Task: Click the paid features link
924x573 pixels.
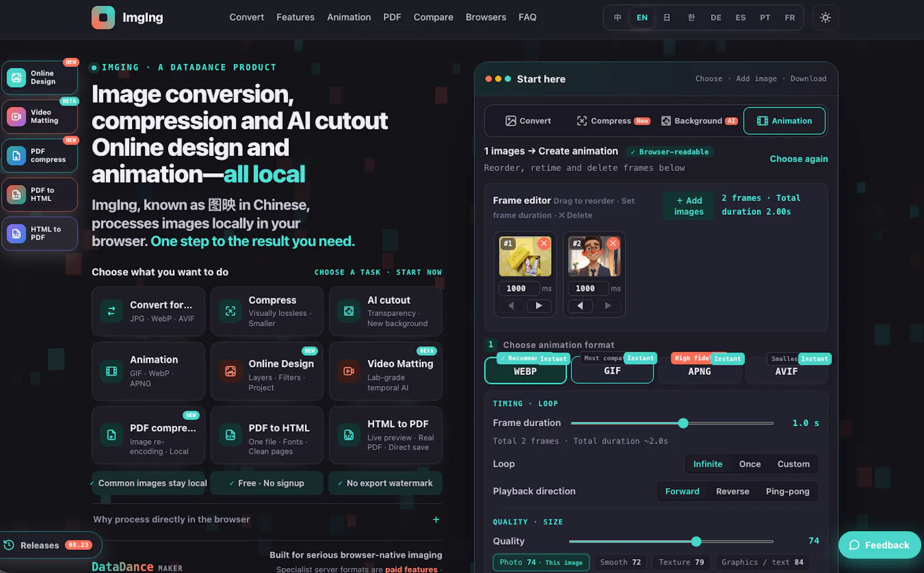Action: (411, 569)
